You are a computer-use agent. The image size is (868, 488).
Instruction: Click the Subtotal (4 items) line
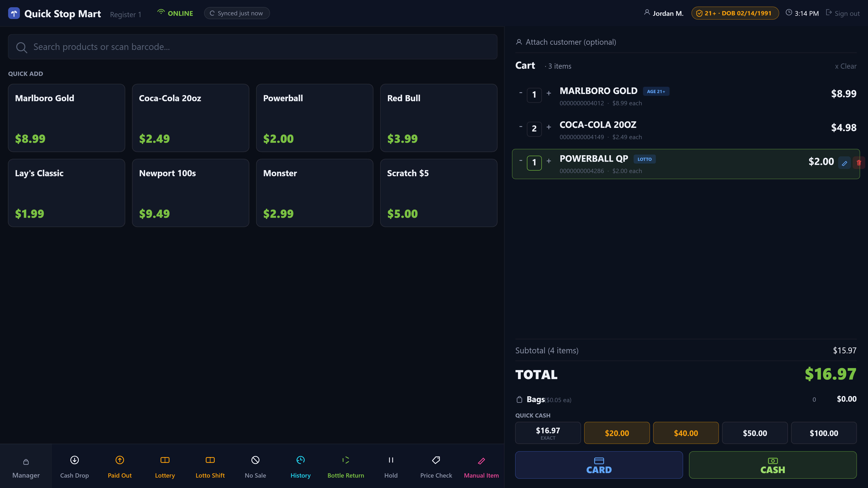tap(686, 351)
